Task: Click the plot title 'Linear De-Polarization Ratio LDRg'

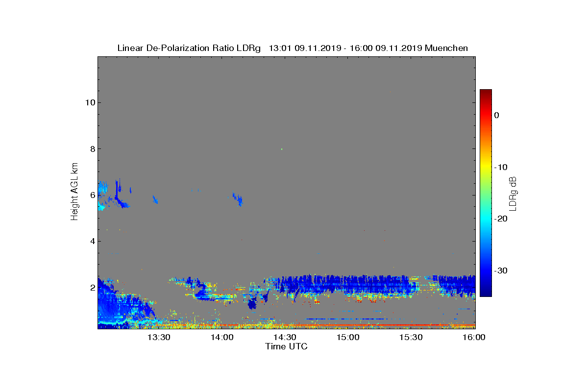Action: click(189, 48)
